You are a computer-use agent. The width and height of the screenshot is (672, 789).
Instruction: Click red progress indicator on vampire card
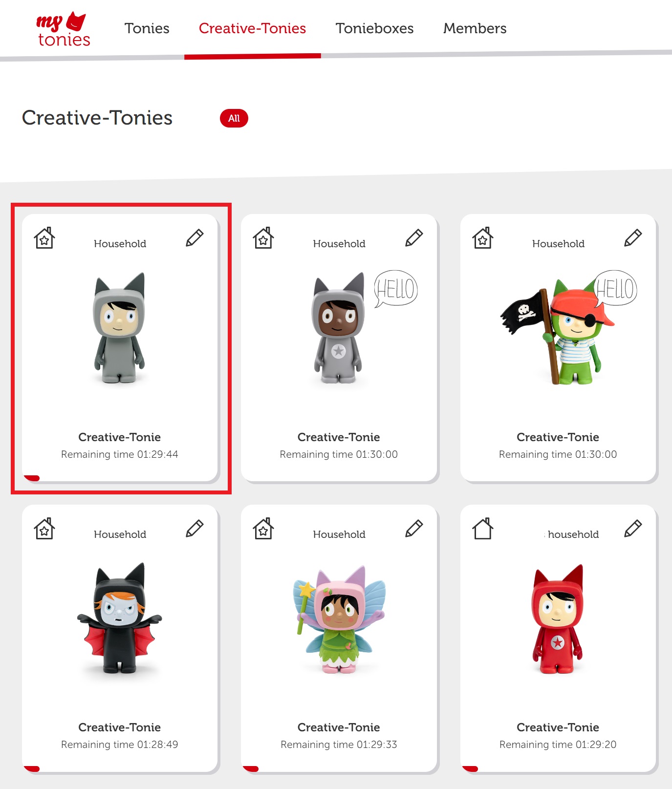(x=32, y=769)
